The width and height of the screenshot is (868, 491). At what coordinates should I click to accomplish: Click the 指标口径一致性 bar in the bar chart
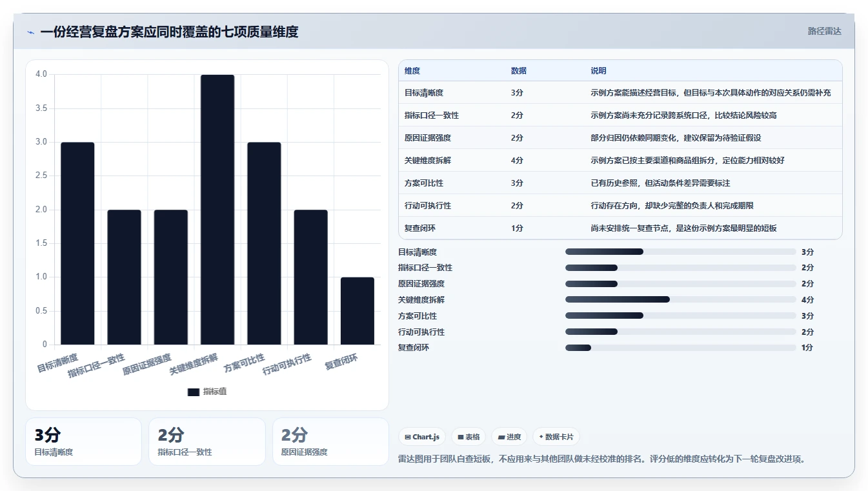[124, 277]
